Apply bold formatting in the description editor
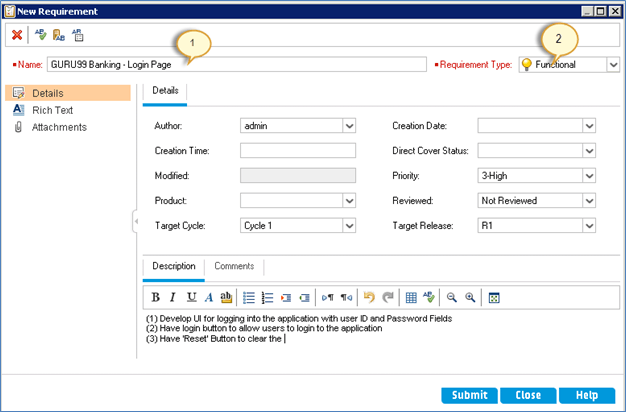Viewport: 626px width, 412px height. point(155,297)
